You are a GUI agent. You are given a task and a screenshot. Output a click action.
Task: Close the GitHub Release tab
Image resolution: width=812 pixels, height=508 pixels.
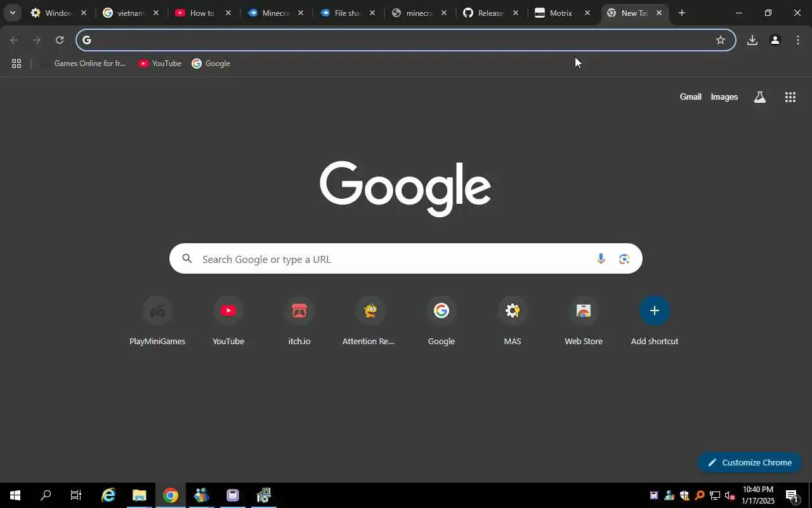coord(515,13)
